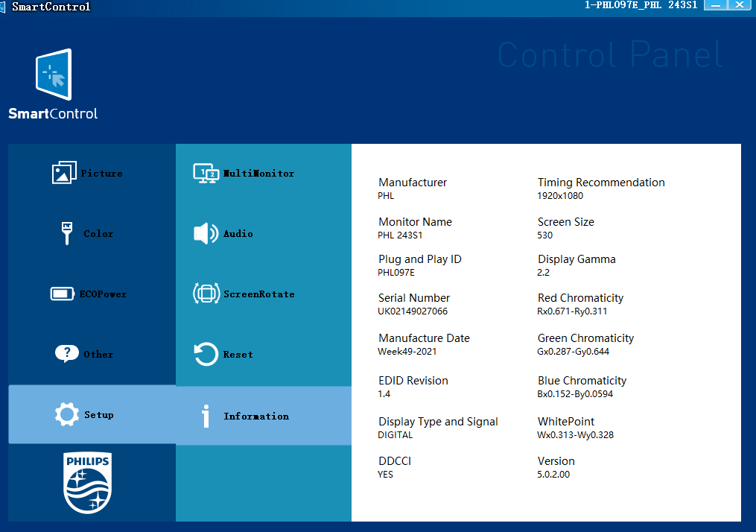Image resolution: width=756 pixels, height=532 pixels.
Task: Click the Philips shield logo
Action: [x=87, y=482]
